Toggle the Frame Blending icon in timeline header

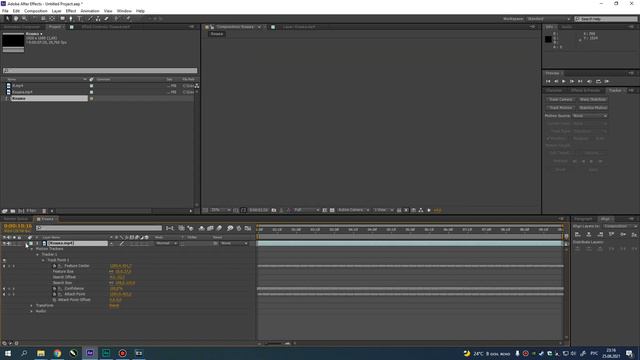[210, 228]
